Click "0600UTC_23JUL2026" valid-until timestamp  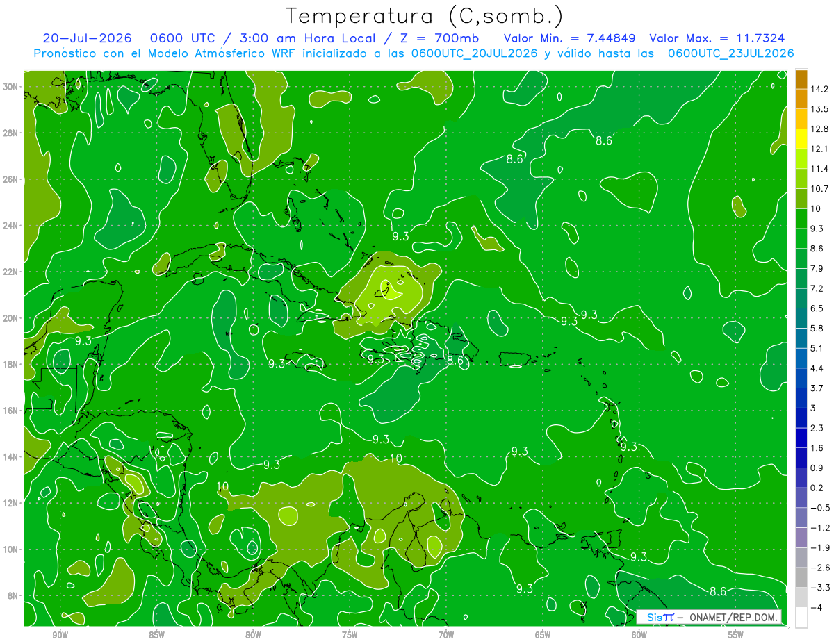coord(730,53)
